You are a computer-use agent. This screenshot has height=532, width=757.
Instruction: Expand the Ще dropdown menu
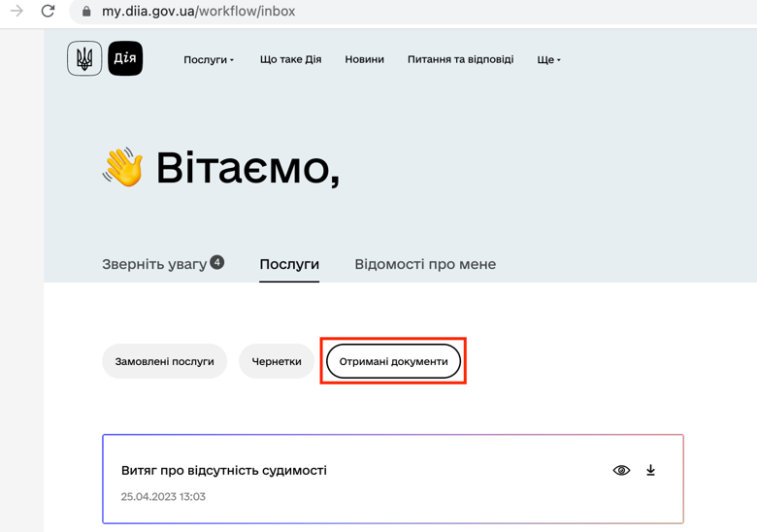pos(549,60)
